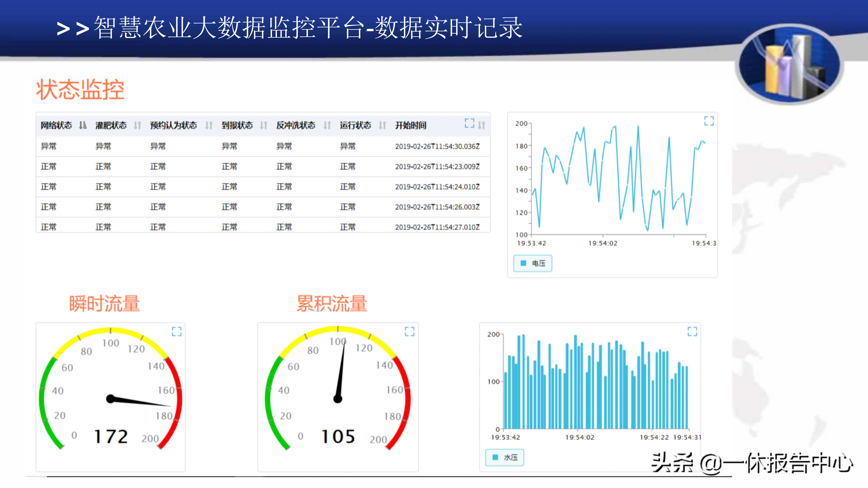The image size is (868, 488).
Task: Expand the voltage line chart fullscreen
Action: tap(709, 121)
